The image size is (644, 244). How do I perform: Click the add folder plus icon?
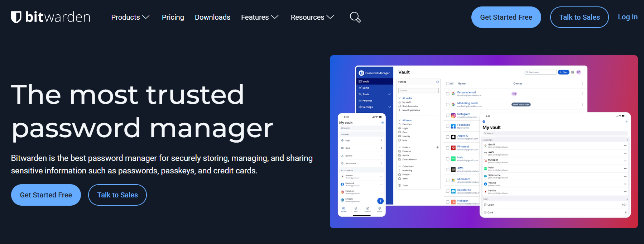tap(437, 147)
